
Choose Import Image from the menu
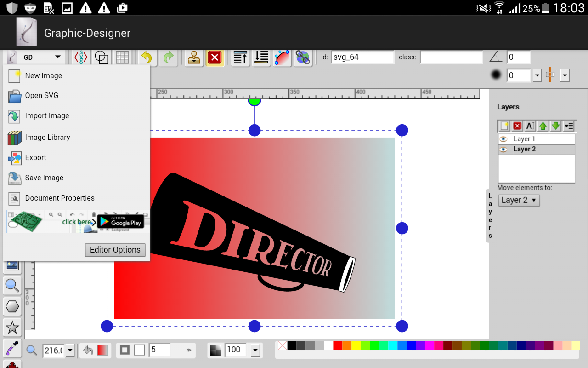click(x=76, y=116)
